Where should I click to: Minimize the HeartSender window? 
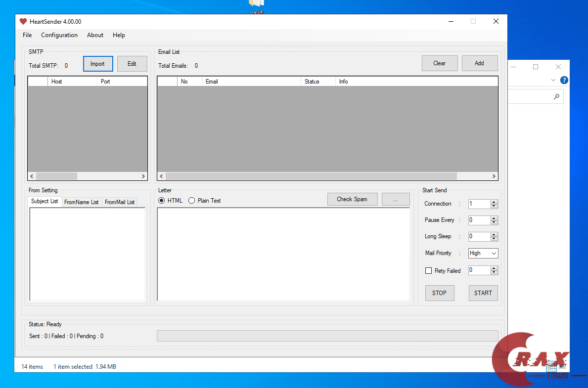tap(451, 21)
